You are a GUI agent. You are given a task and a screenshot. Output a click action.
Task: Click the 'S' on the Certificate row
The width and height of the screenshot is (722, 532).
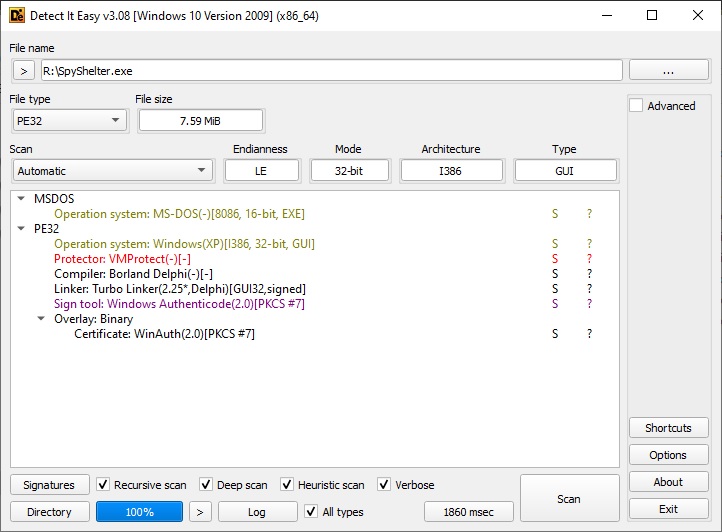coord(555,333)
